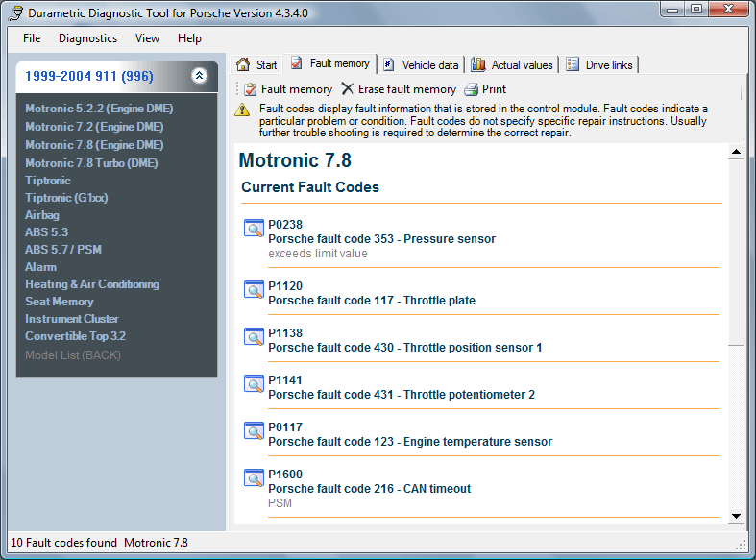Viewport: 756px width, 560px height.
Task: Open the Diagnostics menu
Action: 87,38
